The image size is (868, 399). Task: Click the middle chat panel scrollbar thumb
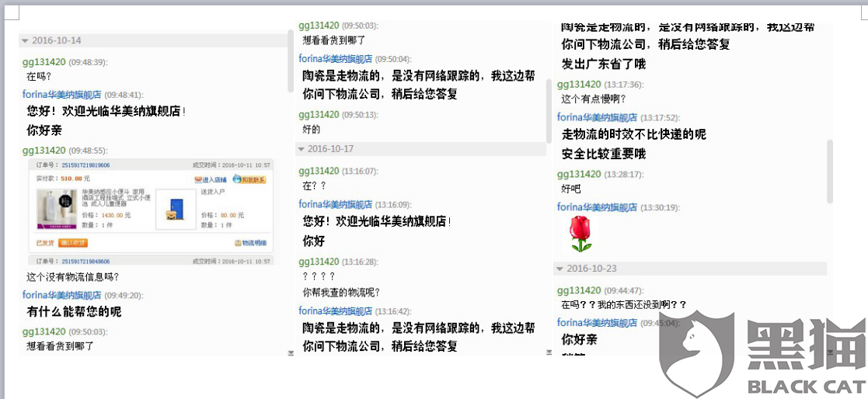tap(549, 110)
